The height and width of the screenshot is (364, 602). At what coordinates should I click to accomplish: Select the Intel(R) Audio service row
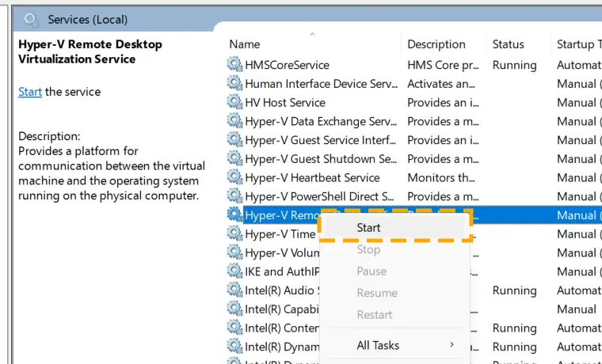(x=281, y=290)
